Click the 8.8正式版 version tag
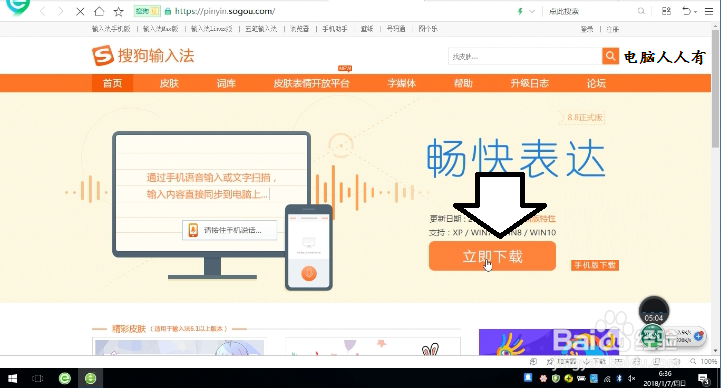 pyautogui.click(x=582, y=118)
